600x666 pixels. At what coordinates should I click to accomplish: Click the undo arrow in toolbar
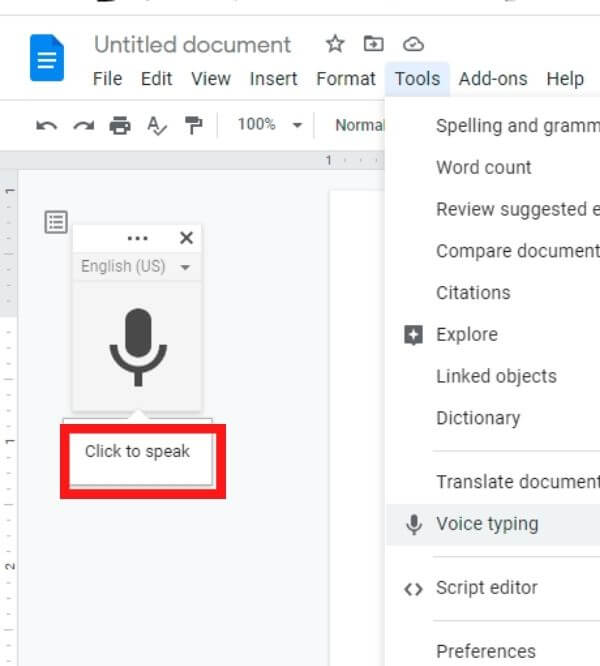pyautogui.click(x=46, y=125)
